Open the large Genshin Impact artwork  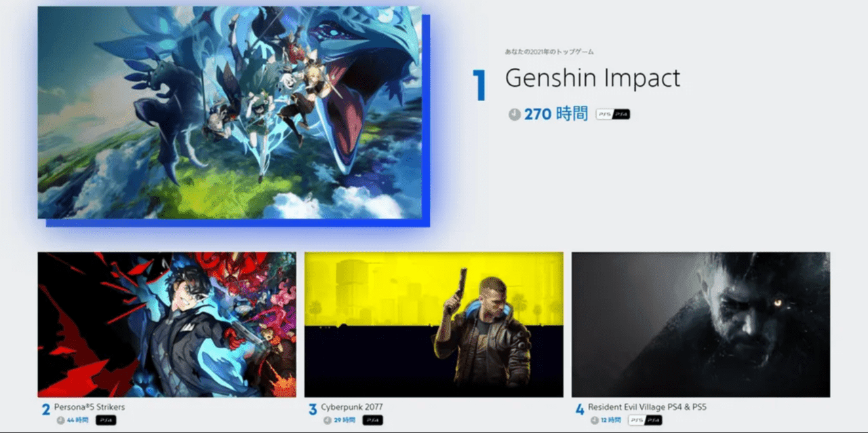pyautogui.click(x=229, y=112)
